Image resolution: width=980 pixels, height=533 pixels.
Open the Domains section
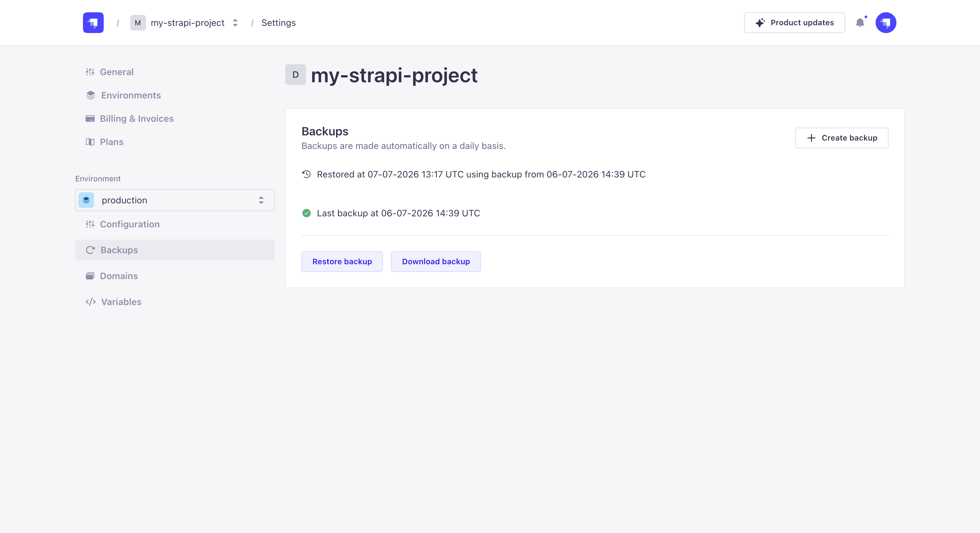coord(119,276)
